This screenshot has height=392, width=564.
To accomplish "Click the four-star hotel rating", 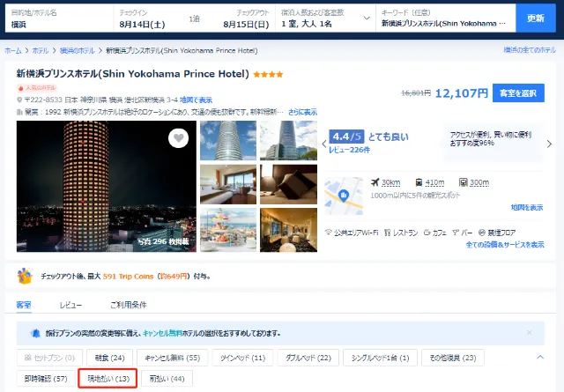I will point(268,75).
